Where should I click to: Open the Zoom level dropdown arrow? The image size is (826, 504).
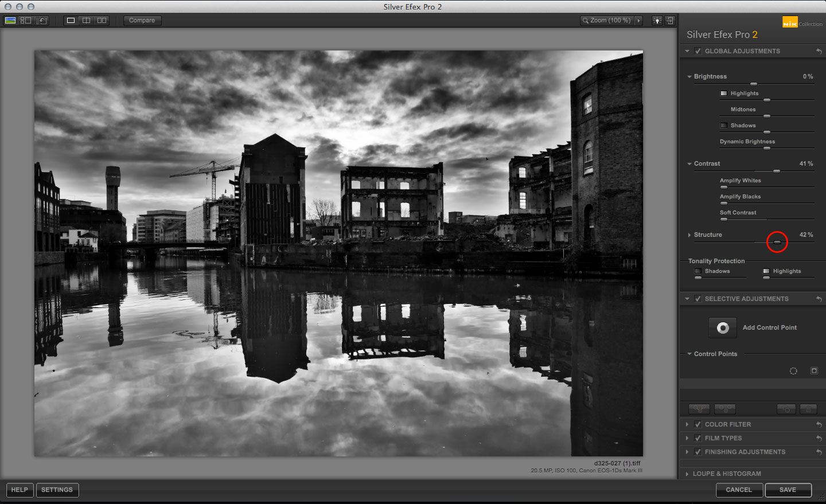(x=638, y=20)
